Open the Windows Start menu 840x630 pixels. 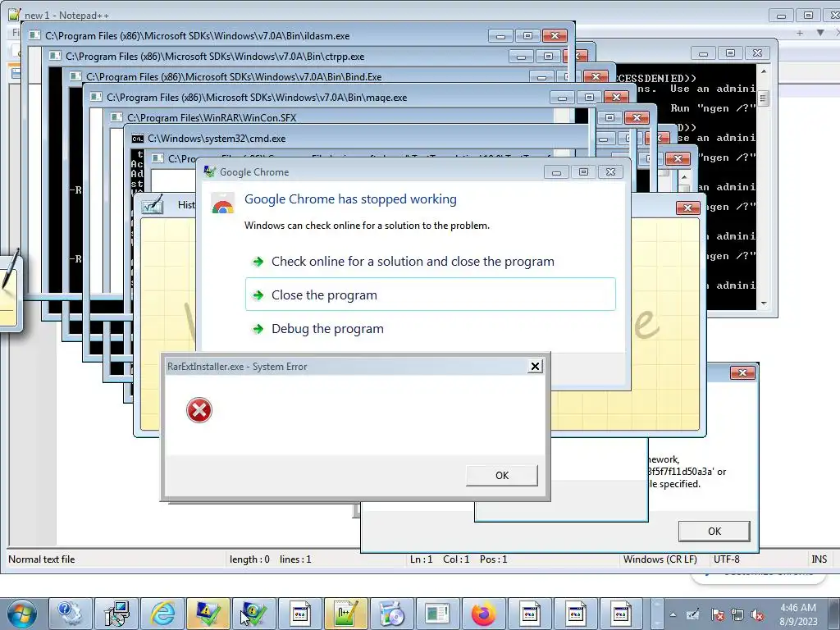point(21,614)
